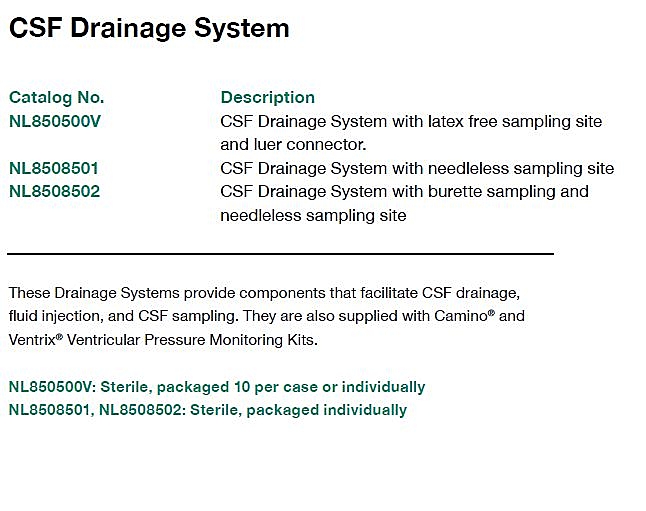Select catalog number NL8508502 in the table
Image resolution: width=646 pixels, height=511 pixels.
54,191
